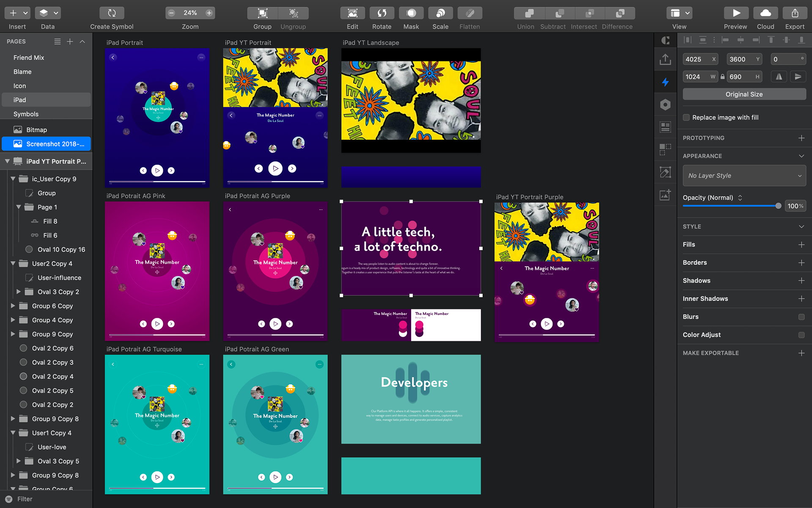Open the No Layer Style dropdown

[744, 176]
